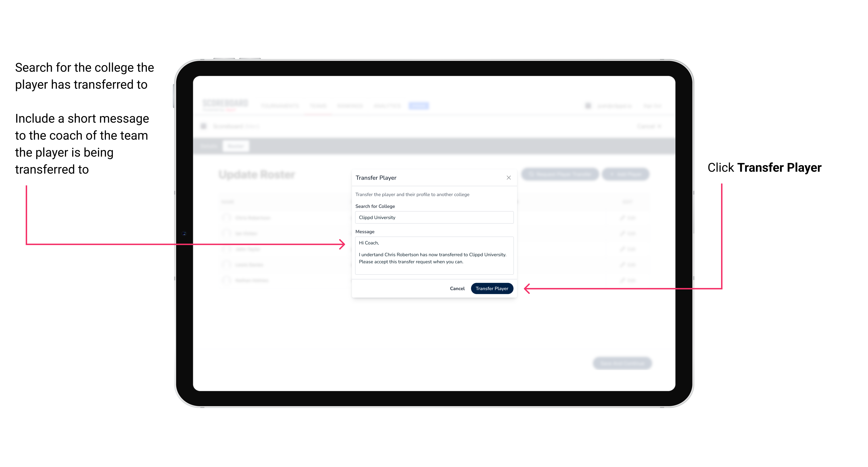
Task: Click the Clippd University college search entry
Action: pos(432,217)
